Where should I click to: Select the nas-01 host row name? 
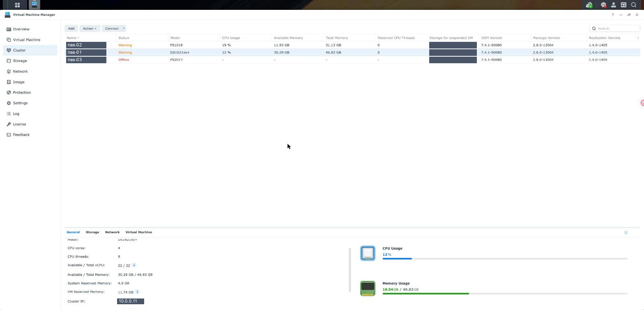coord(86,53)
